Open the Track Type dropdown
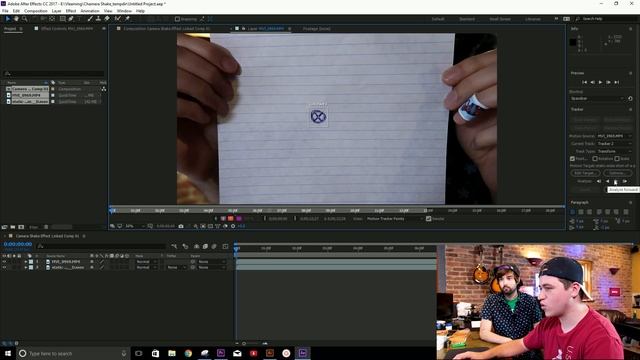Viewport: 640px width, 360px height. (x=614, y=151)
